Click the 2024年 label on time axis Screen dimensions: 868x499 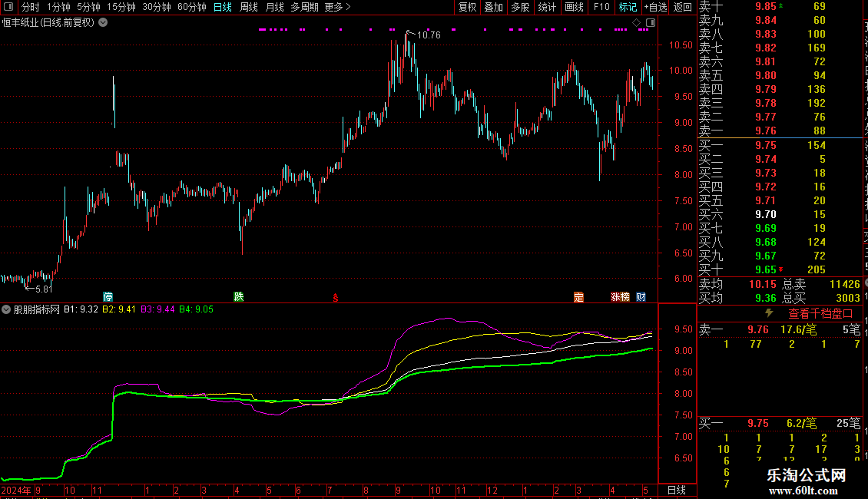pos(17,490)
